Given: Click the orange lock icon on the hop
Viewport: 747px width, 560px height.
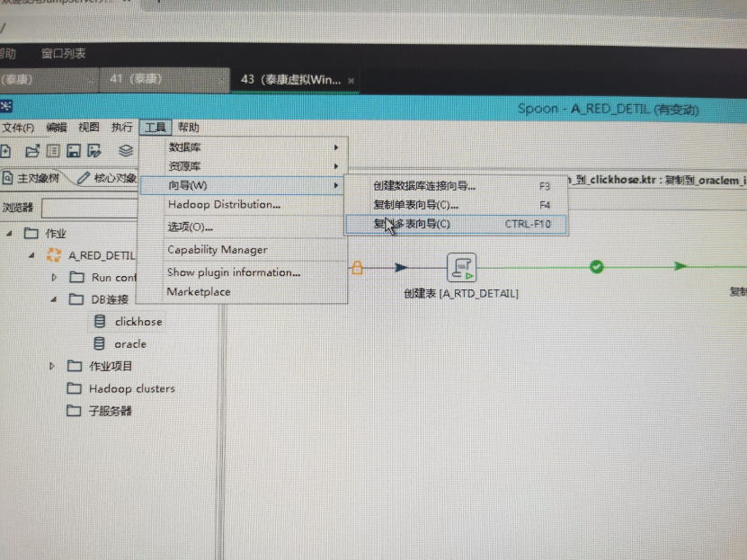Looking at the screenshot, I should [358, 267].
